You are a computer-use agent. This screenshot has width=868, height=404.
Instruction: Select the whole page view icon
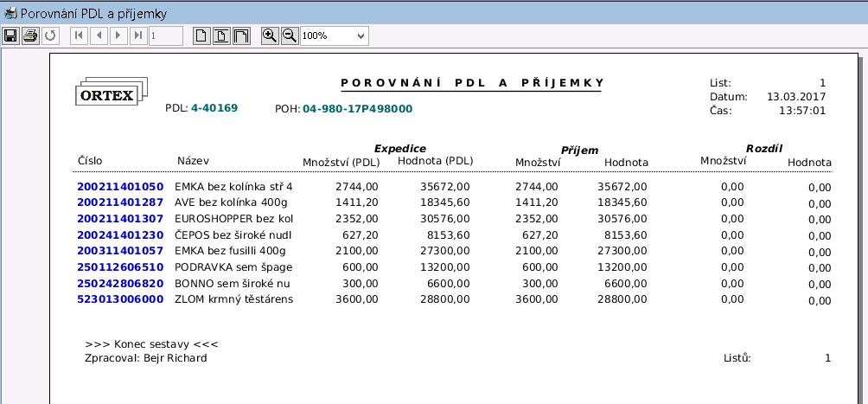coord(201,35)
